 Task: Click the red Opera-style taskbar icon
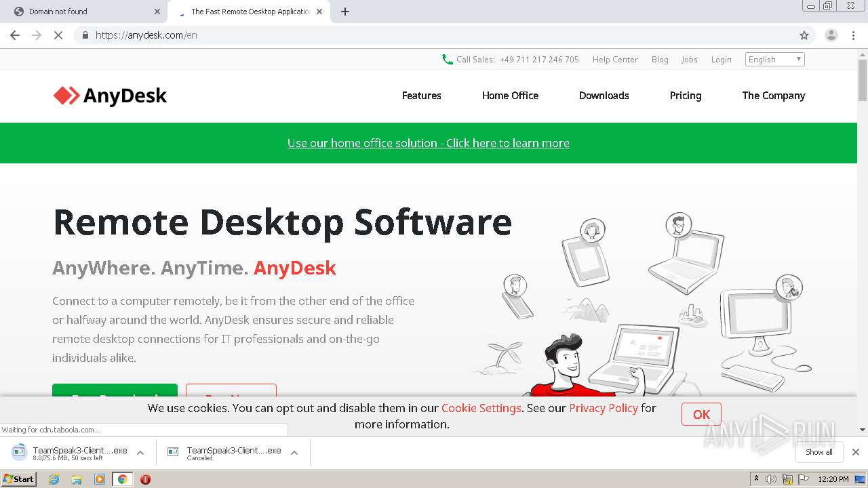pos(145,479)
